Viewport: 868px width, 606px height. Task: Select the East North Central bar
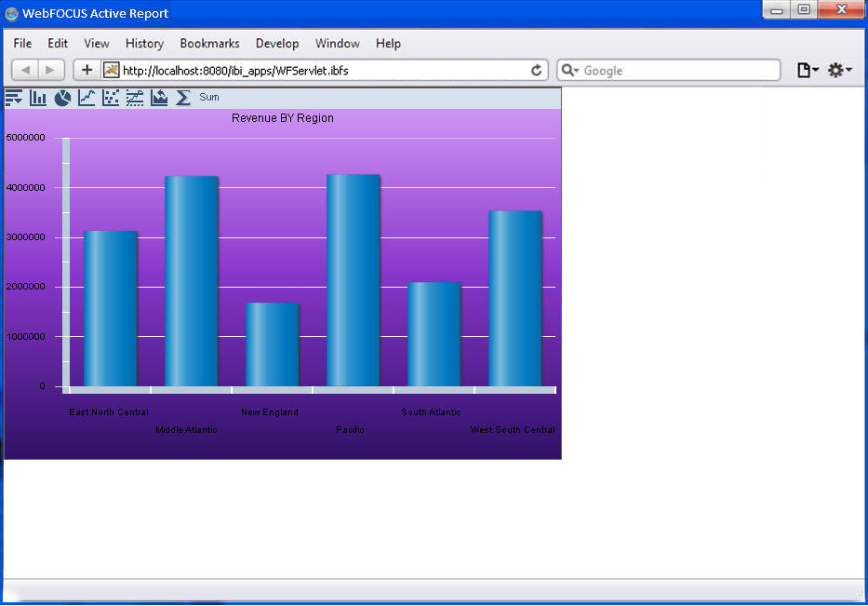[x=110, y=308]
